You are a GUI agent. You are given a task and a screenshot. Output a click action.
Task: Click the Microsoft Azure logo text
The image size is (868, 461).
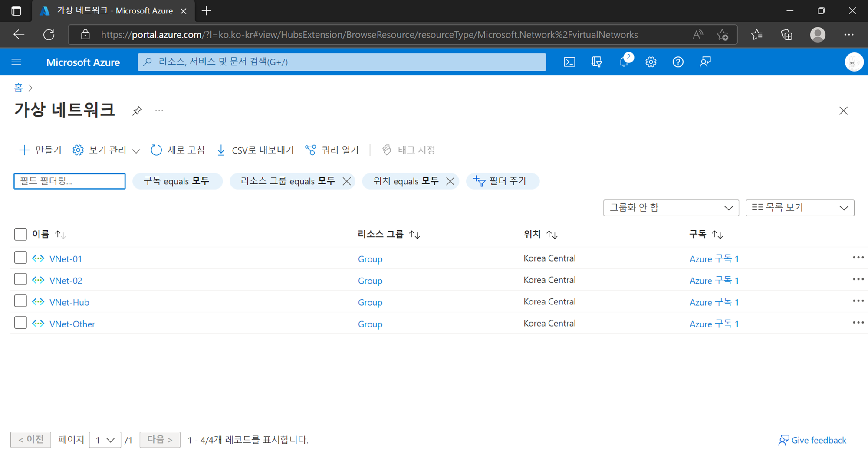[x=83, y=62]
